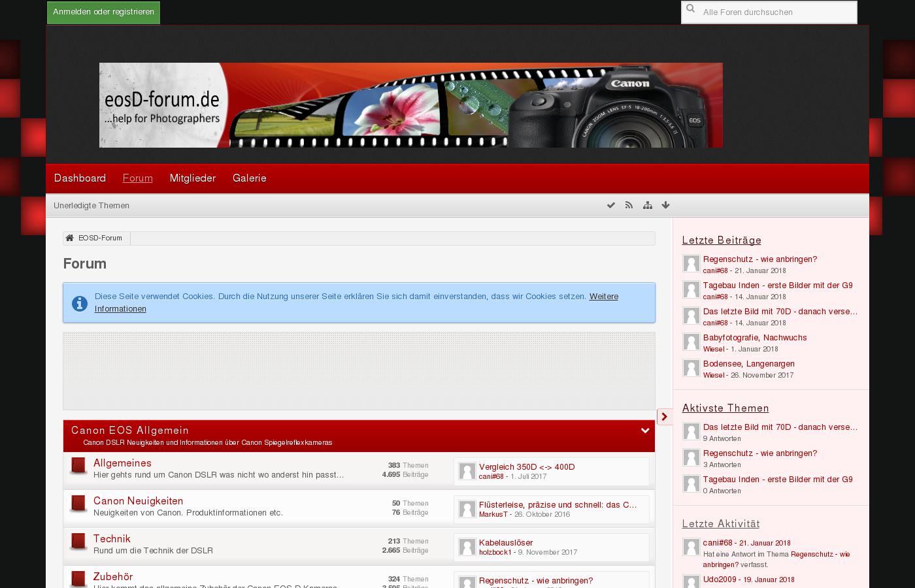
Task: Click the Canon Neuigkeiten forum folder icon
Action: [78, 504]
